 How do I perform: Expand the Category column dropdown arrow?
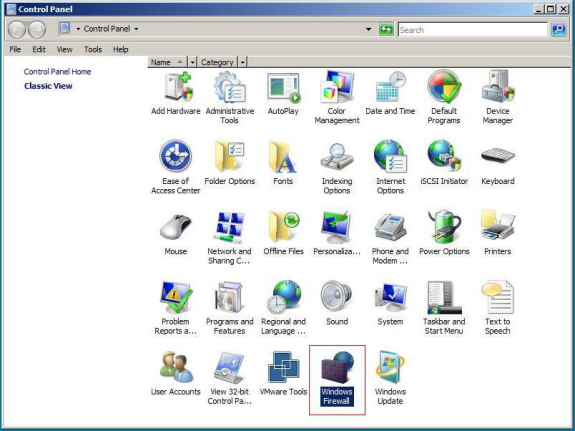[243, 62]
